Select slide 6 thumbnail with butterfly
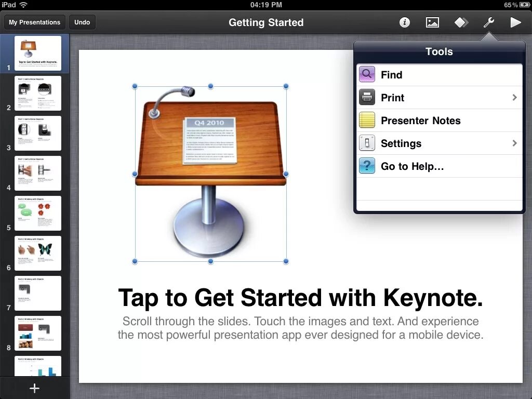This screenshot has width=532, height=399. point(37,253)
